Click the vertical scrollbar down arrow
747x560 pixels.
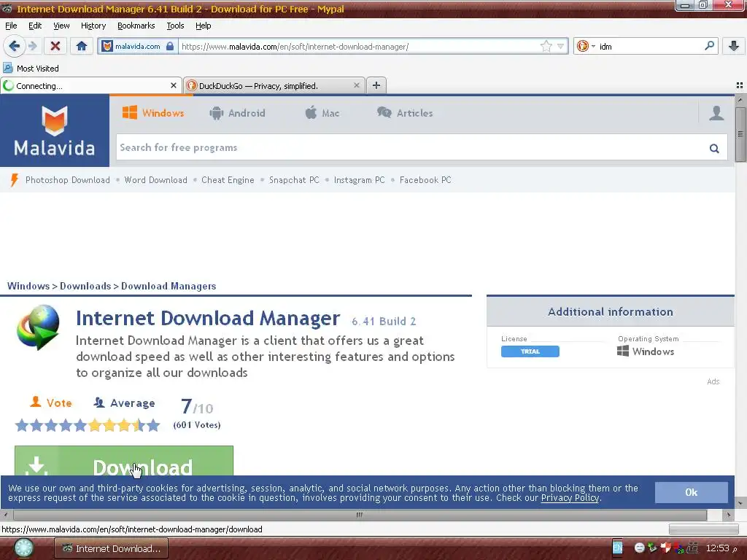pos(740,502)
